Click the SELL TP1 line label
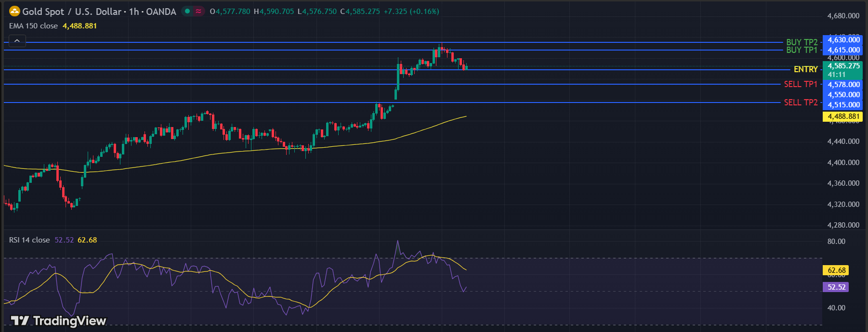Image resolution: width=868 pixels, height=332 pixels. tap(801, 84)
